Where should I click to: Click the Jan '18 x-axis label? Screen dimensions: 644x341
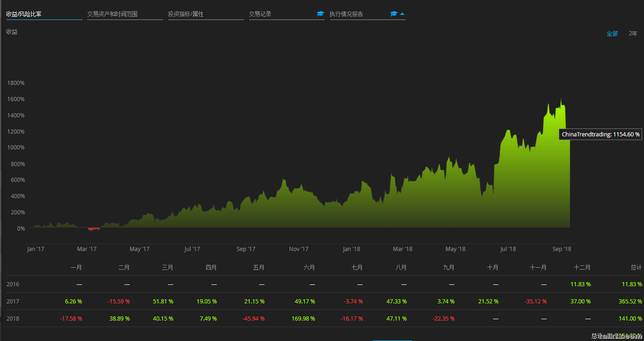point(351,249)
